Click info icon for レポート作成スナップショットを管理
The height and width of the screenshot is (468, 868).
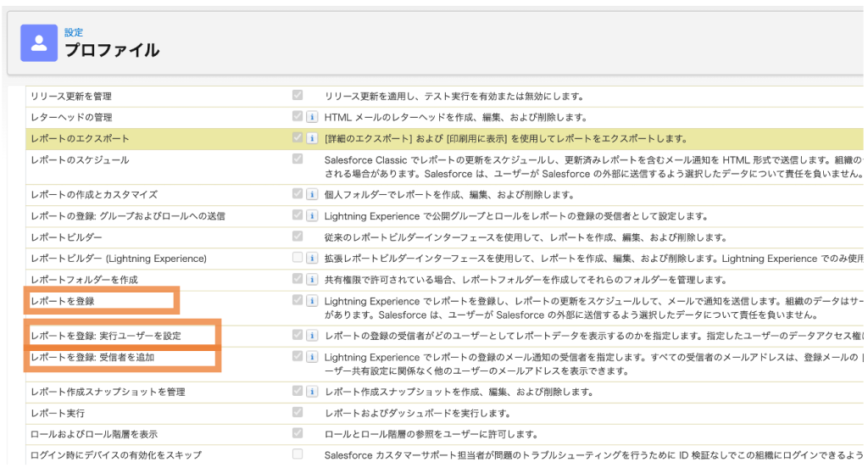312,392
